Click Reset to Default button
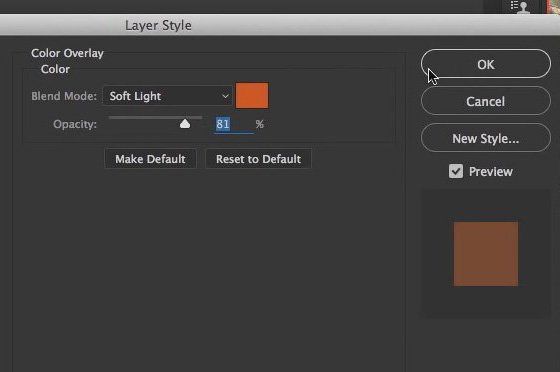 [x=258, y=159]
